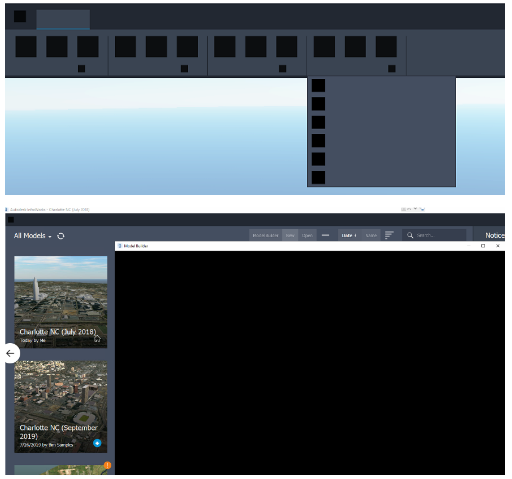This screenshot has width=512, height=479.
Task: Select the sort option right of Date
Action: click(371, 235)
